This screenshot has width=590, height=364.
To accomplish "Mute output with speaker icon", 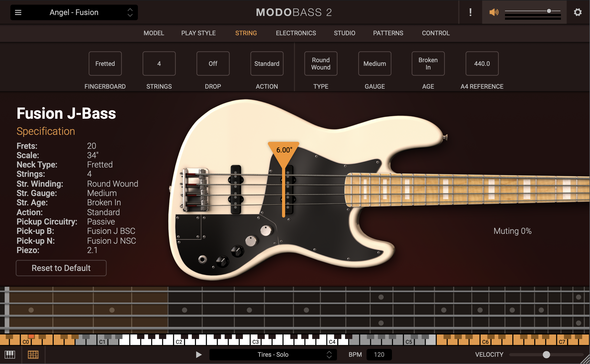I will pos(494,12).
